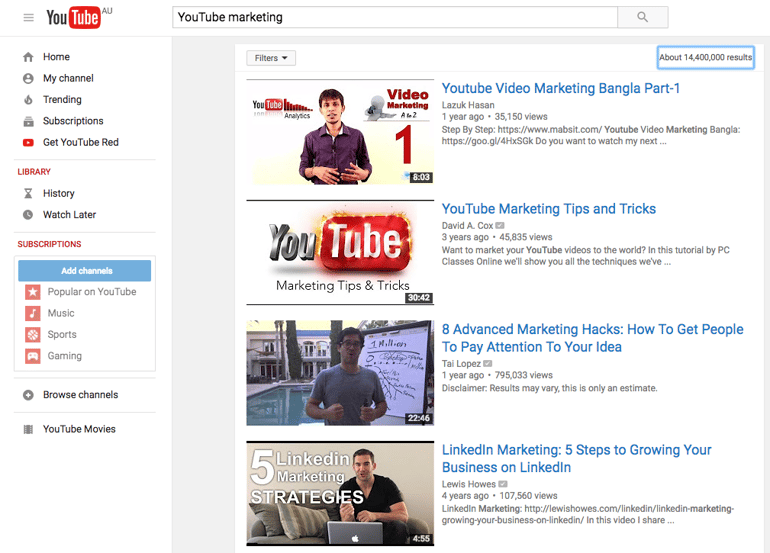
Task: Open LinkedIn Marketing 5 Steps video title
Action: pyautogui.click(x=577, y=459)
